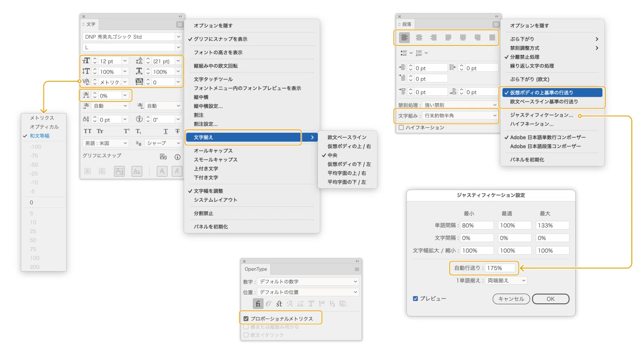Toggle 横または縦組み用かな checkbox
Screen dimensions: 644x355
click(246, 327)
